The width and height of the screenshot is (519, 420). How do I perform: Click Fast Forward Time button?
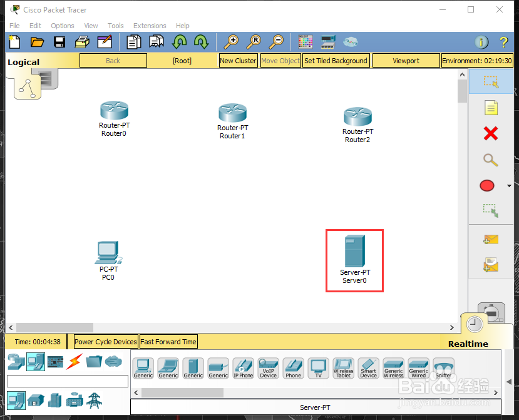pos(168,342)
